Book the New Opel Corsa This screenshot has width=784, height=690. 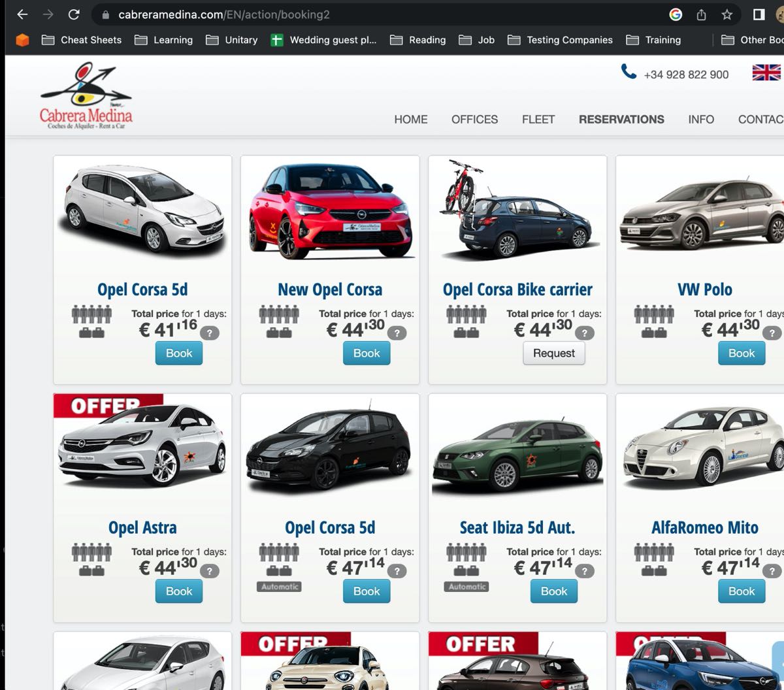click(367, 353)
